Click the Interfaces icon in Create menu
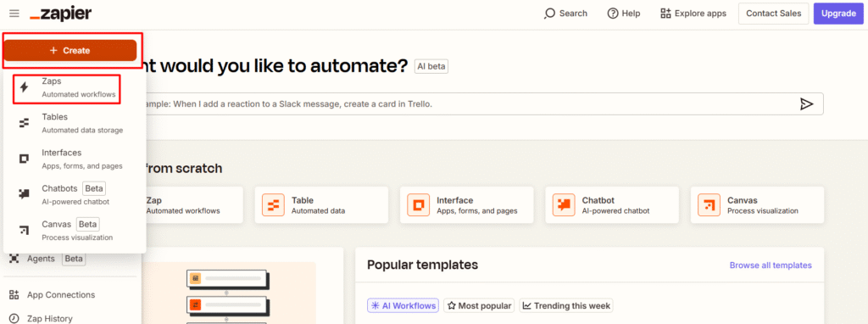868x324 pixels. coord(24,159)
